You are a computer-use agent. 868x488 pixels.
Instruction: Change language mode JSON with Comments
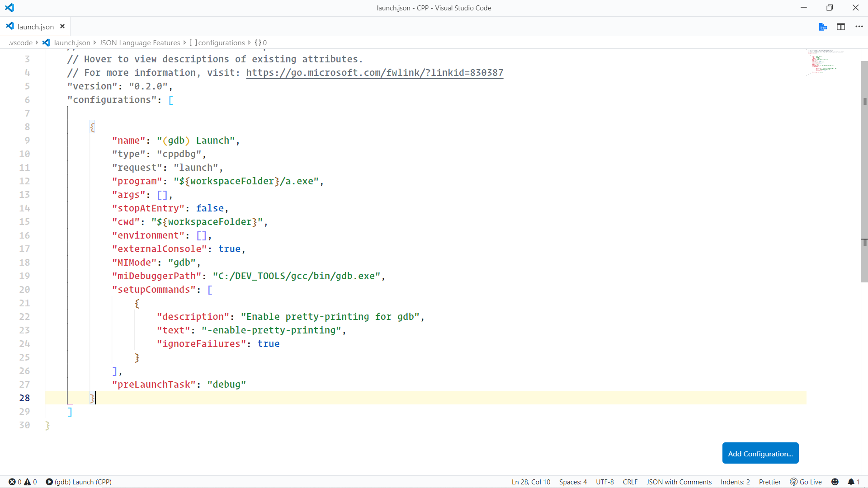pyautogui.click(x=679, y=482)
